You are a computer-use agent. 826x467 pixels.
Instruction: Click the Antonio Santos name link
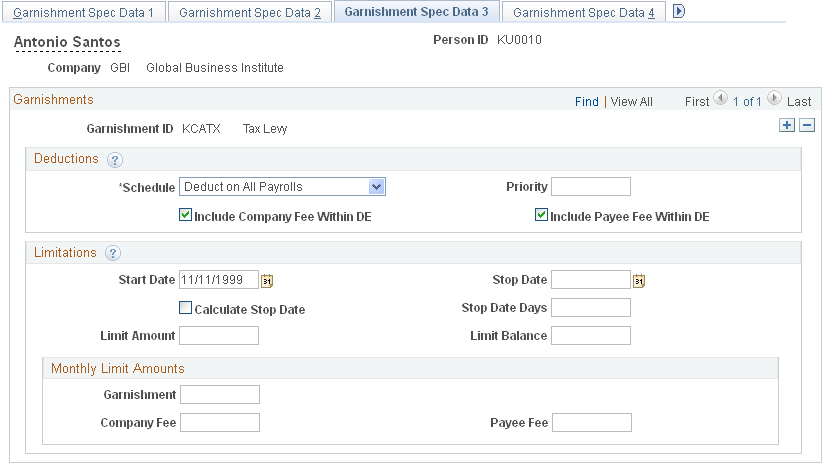coord(67,42)
